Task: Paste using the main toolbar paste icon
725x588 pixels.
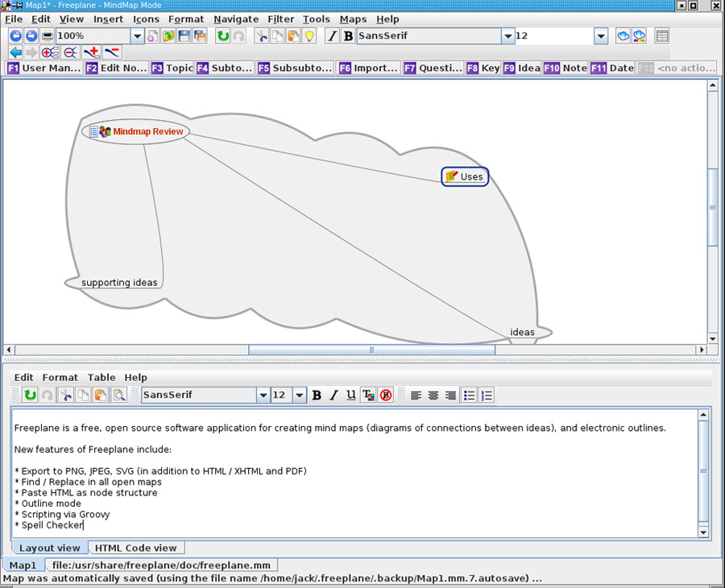Action: coord(293,35)
